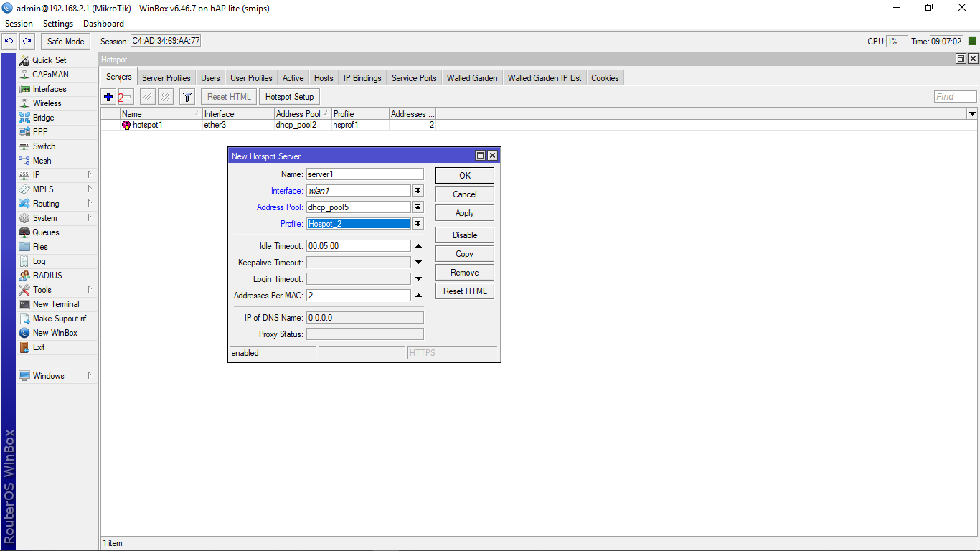Click Copy button in dialog
The image size is (980, 551).
click(x=465, y=254)
